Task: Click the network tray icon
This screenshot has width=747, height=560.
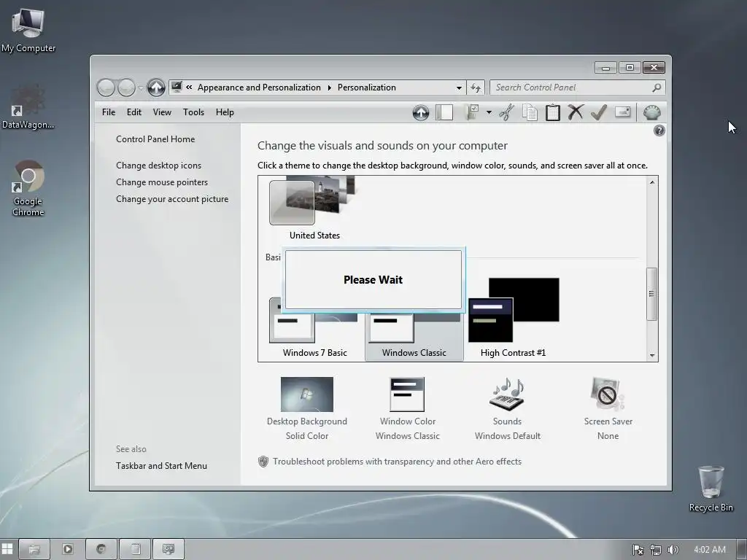Action: [x=656, y=550]
